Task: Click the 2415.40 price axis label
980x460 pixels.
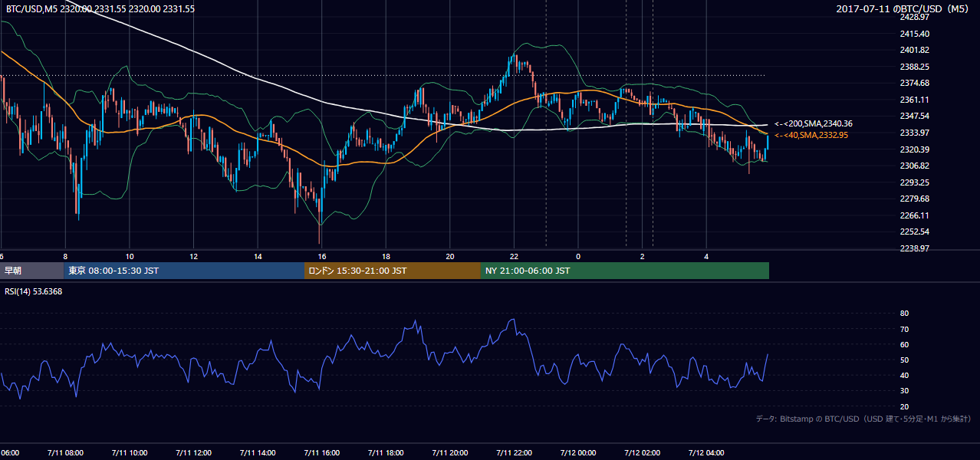Action: pos(915,34)
